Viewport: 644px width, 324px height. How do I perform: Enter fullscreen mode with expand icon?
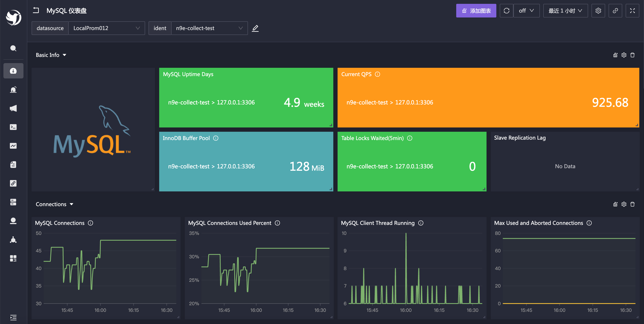point(632,11)
